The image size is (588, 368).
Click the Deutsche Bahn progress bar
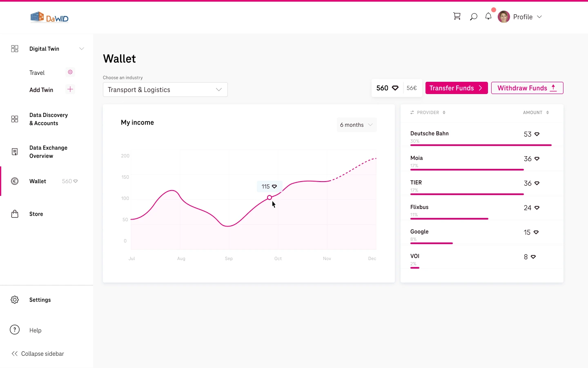coord(481,145)
